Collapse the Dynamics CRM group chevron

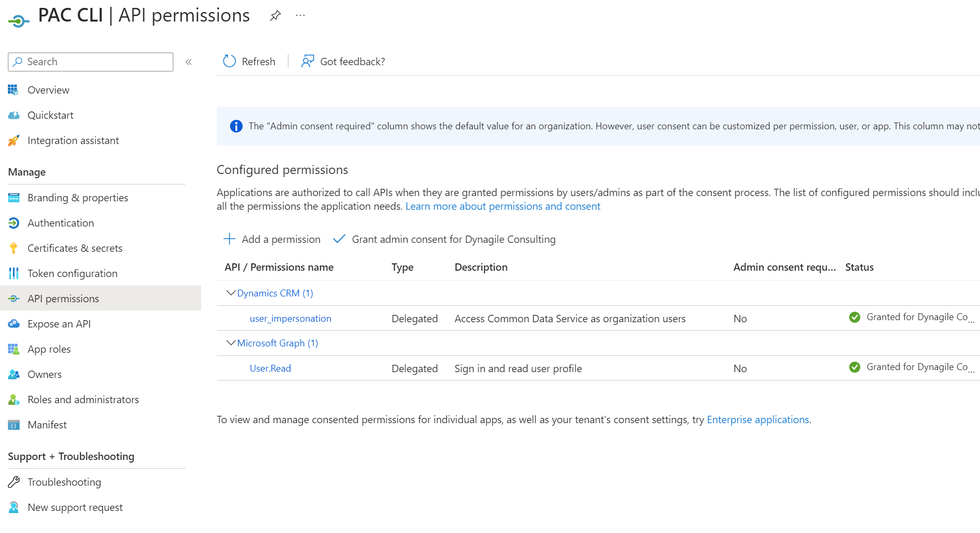point(231,293)
